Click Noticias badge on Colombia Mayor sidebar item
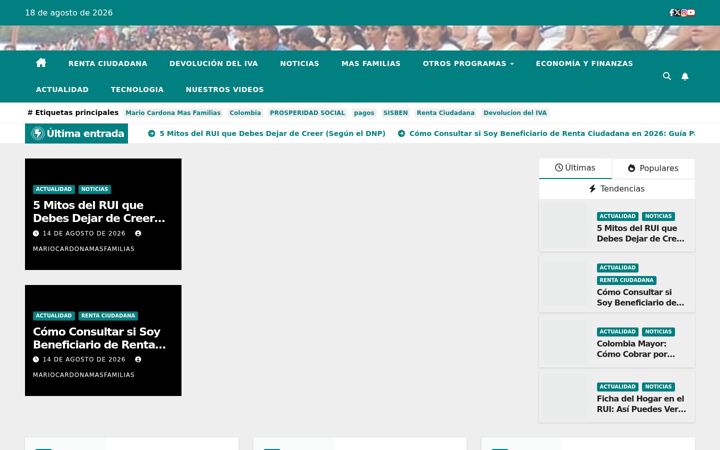This screenshot has width=720, height=450. [x=658, y=332]
